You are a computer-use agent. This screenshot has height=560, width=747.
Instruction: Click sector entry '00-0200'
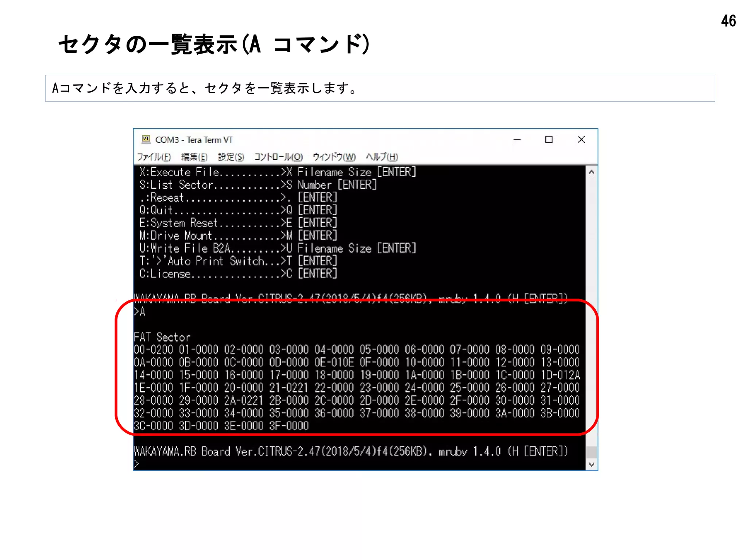[153, 350]
